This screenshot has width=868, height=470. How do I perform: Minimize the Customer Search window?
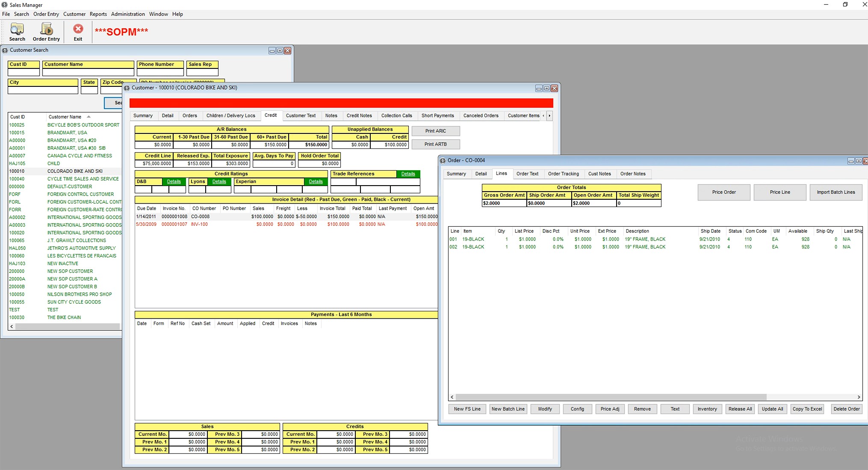pos(272,51)
